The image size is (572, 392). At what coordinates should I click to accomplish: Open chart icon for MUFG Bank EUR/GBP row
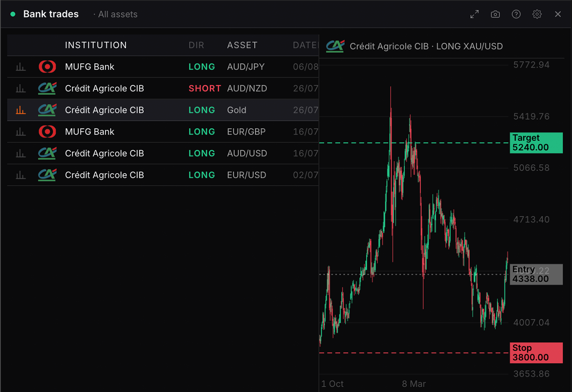20,132
